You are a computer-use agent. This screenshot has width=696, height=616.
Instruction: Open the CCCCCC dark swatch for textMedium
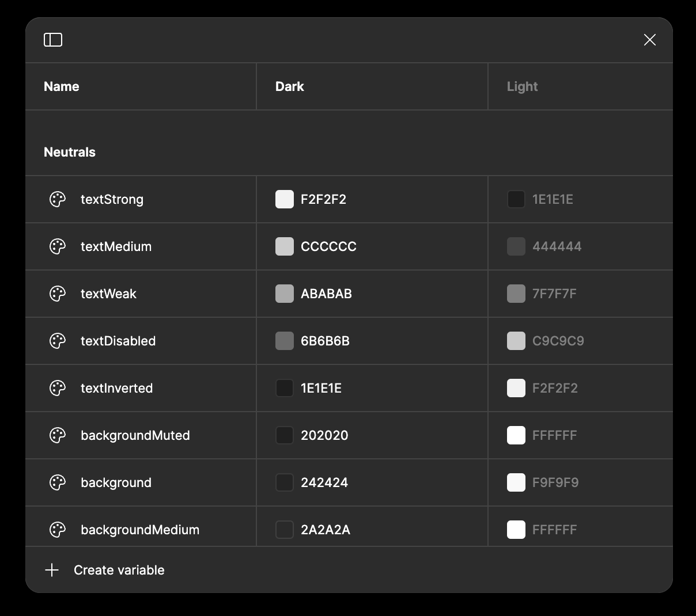[285, 246]
